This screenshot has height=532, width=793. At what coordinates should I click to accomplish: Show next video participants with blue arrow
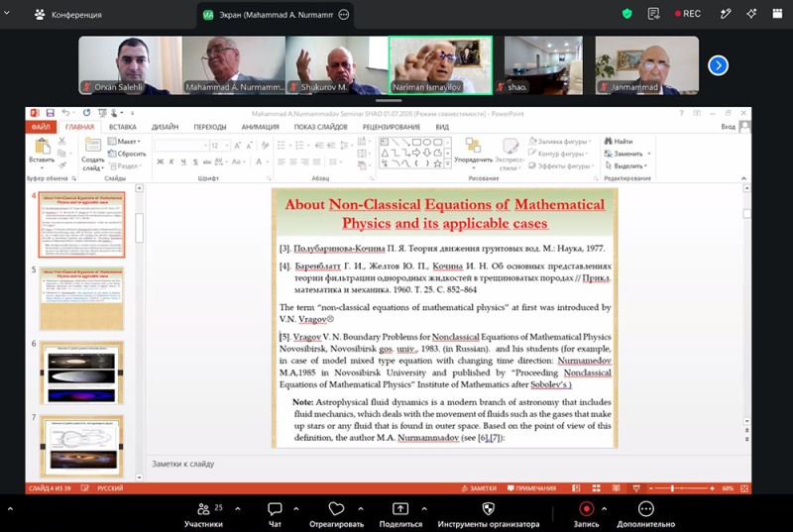point(718,65)
